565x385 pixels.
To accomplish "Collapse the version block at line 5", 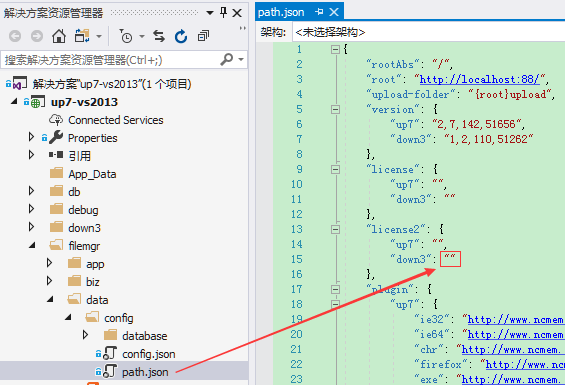I will 335,109.
